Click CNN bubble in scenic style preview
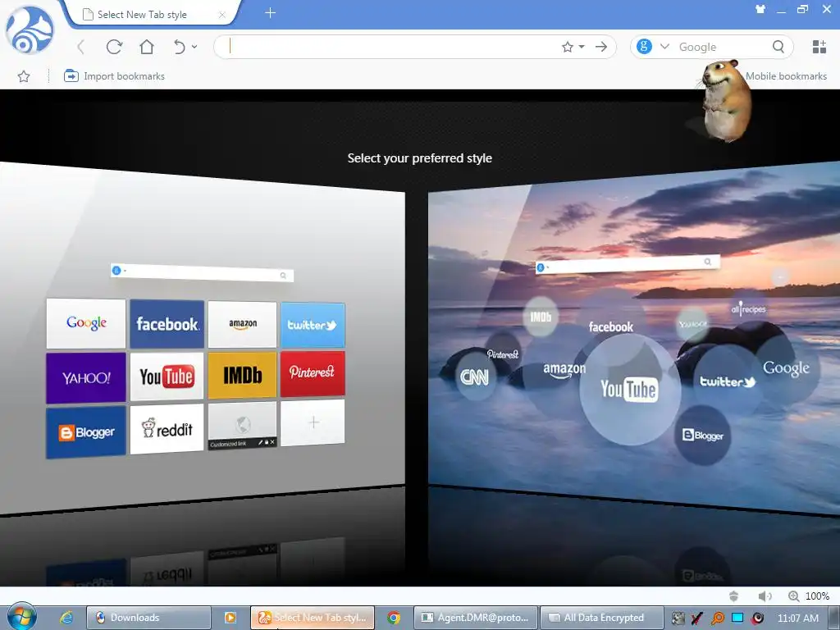840x630 pixels. pyautogui.click(x=475, y=377)
